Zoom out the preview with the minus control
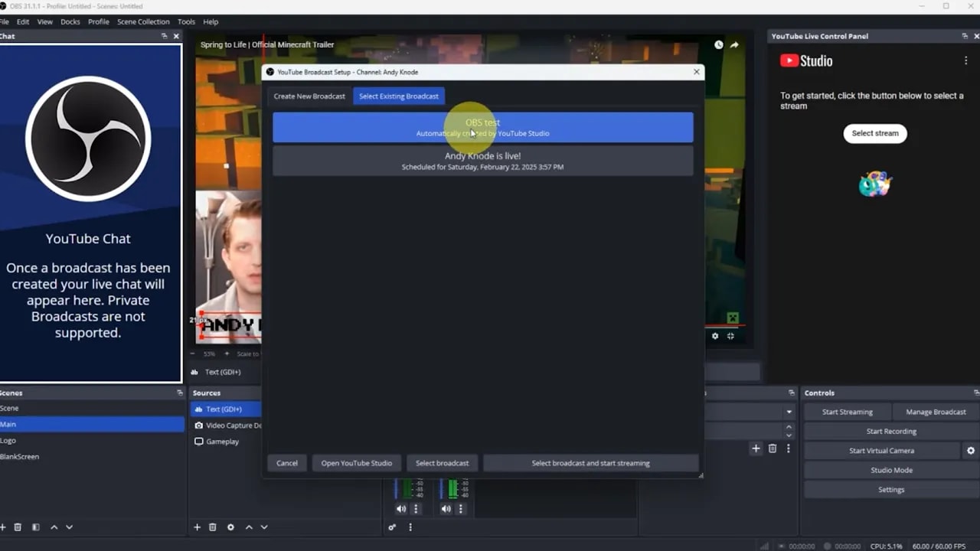The height and width of the screenshot is (551, 980). point(191,354)
